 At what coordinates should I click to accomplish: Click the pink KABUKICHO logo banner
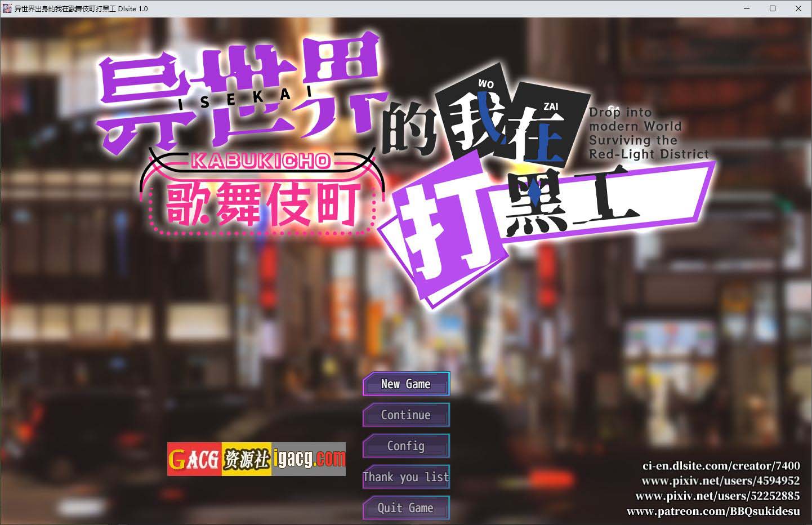[x=261, y=161]
